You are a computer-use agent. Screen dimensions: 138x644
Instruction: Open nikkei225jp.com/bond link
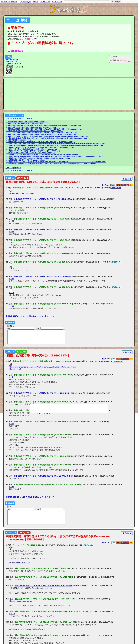(21, 193)
